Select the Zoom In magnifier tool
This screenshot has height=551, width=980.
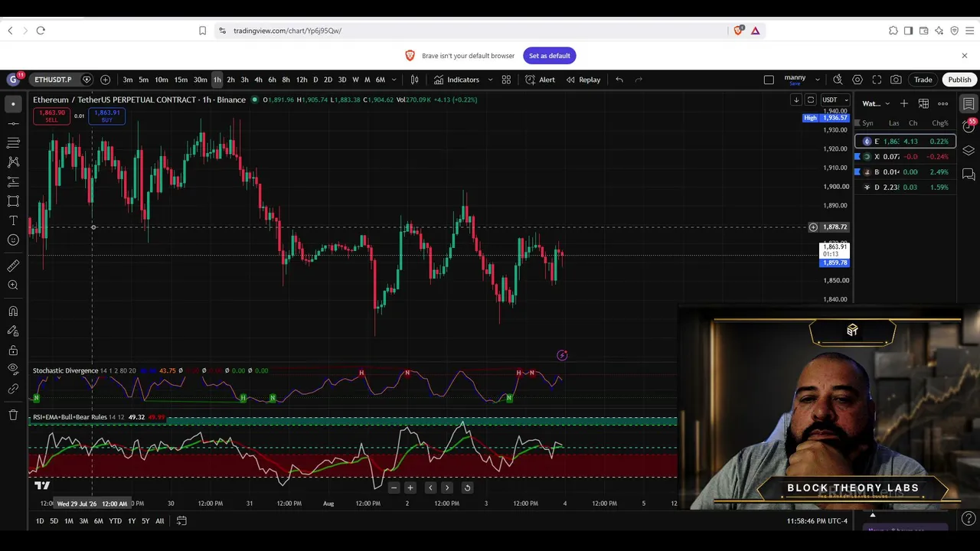[13, 285]
